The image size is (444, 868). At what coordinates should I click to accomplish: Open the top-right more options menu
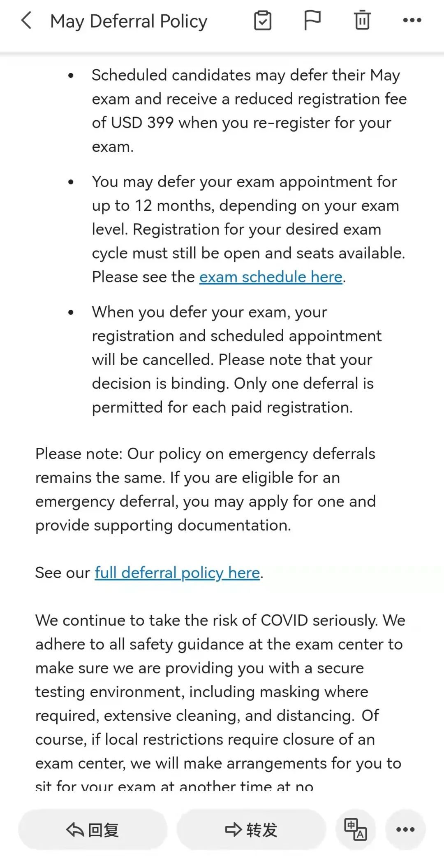coord(412,21)
